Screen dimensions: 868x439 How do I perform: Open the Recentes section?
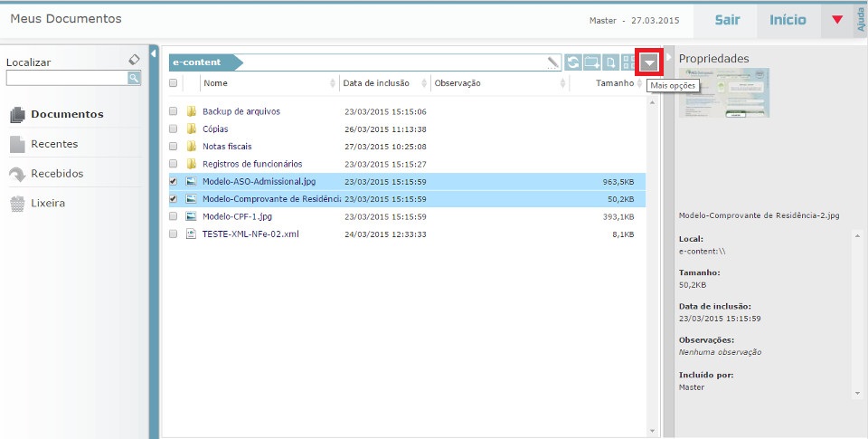pos(54,144)
